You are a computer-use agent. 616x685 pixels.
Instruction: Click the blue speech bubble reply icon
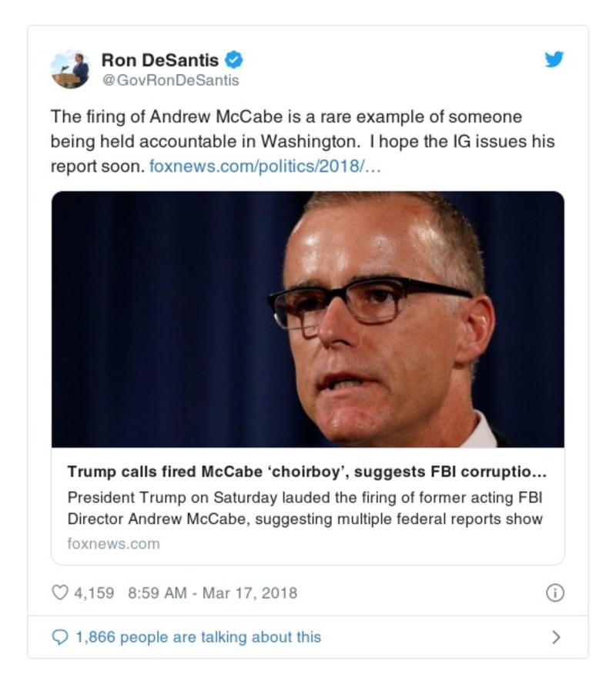click(x=59, y=637)
